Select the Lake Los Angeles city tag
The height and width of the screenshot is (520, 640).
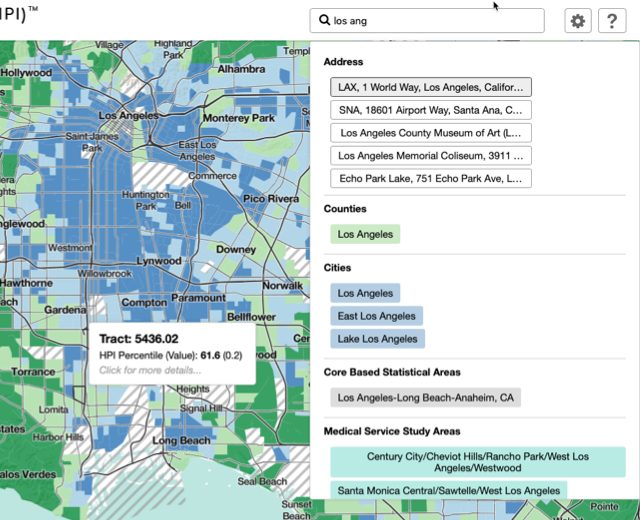tap(377, 339)
